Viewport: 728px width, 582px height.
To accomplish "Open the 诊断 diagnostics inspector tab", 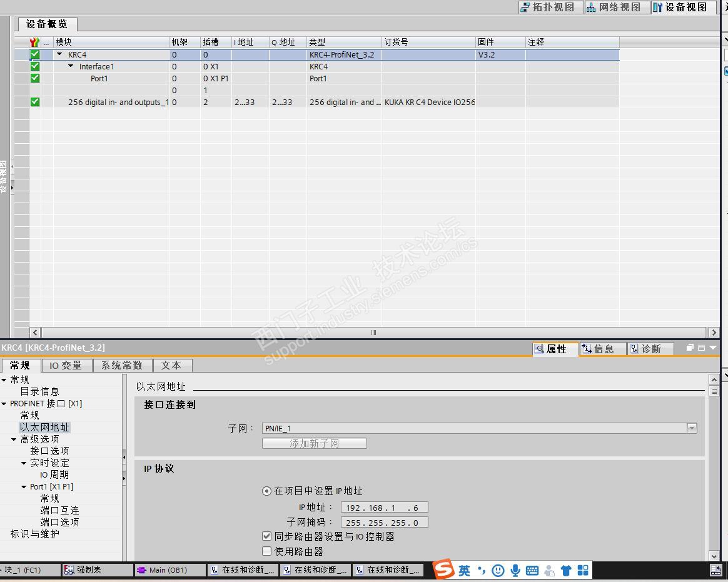I will tap(650, 349).
